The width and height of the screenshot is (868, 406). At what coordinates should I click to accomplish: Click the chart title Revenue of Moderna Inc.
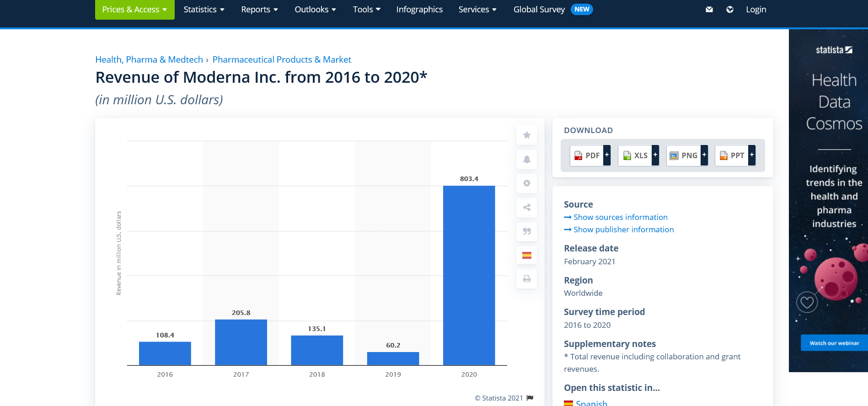click(x=261, y=77)
